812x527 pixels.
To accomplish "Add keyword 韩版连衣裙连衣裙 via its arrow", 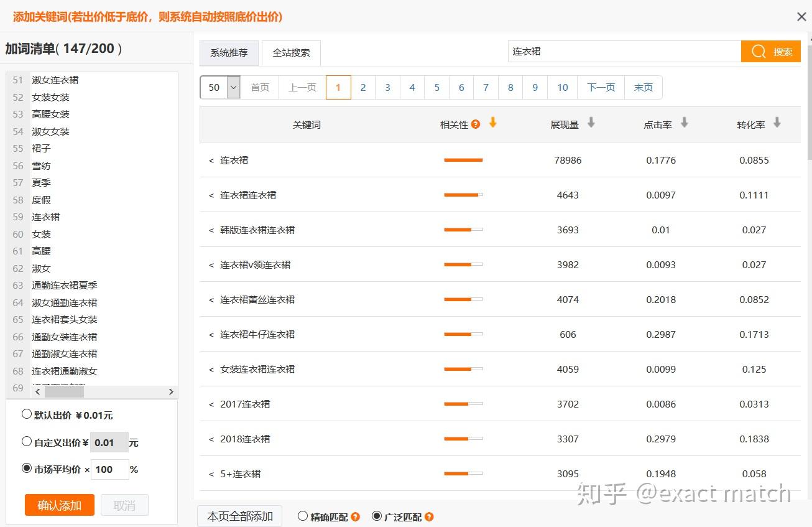I will pyautogui.click(x=211, y=230).
